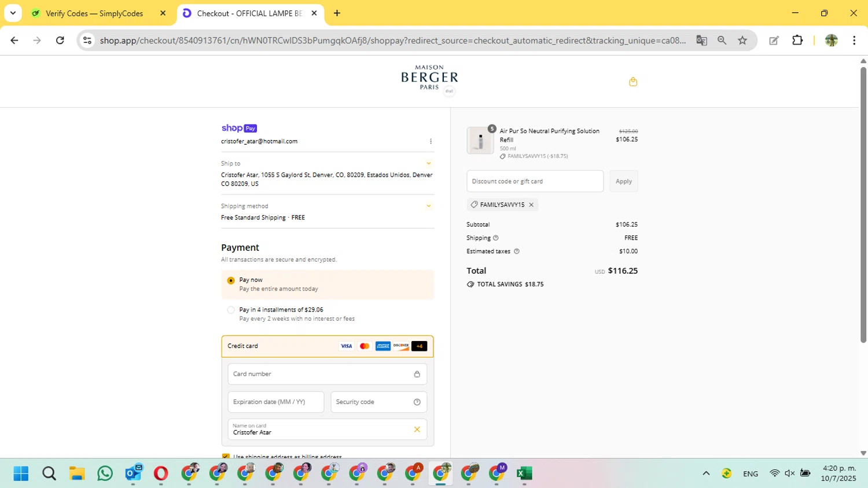Open Google Translate icon in address bar
The width and height of the screenshot is (868, 488).
click(x=701, y=41)
